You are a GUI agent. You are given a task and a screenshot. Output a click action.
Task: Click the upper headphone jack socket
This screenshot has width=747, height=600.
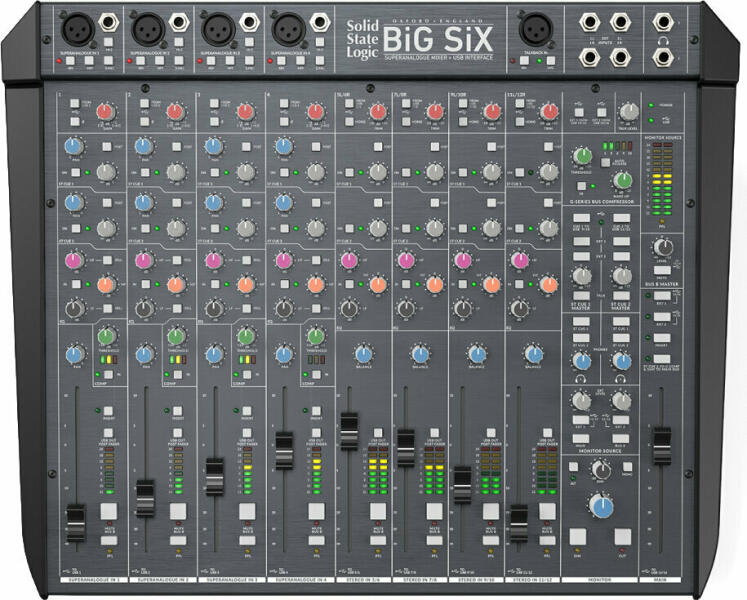663,22
